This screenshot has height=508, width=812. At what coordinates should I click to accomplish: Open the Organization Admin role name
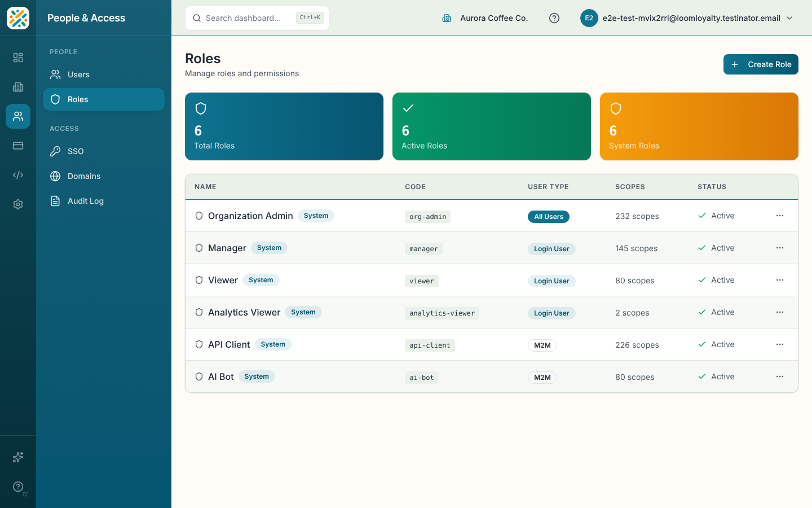coord(250,216)
